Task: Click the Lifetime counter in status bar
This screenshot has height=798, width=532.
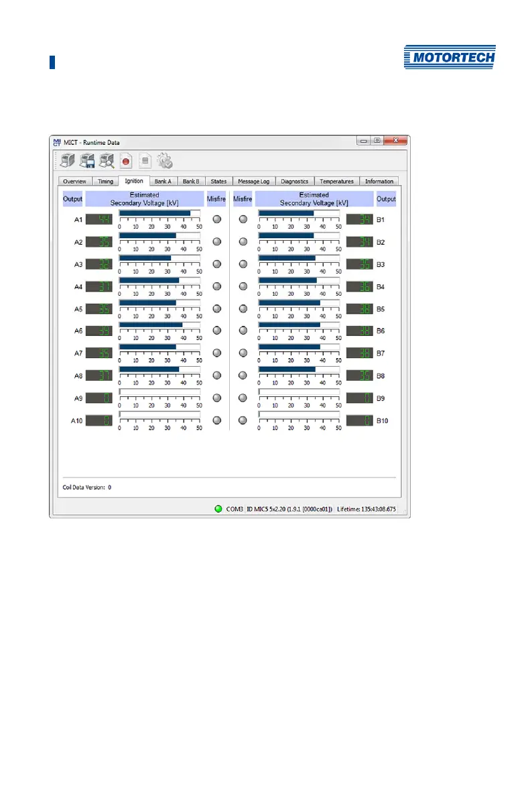Action: [367, 509]
